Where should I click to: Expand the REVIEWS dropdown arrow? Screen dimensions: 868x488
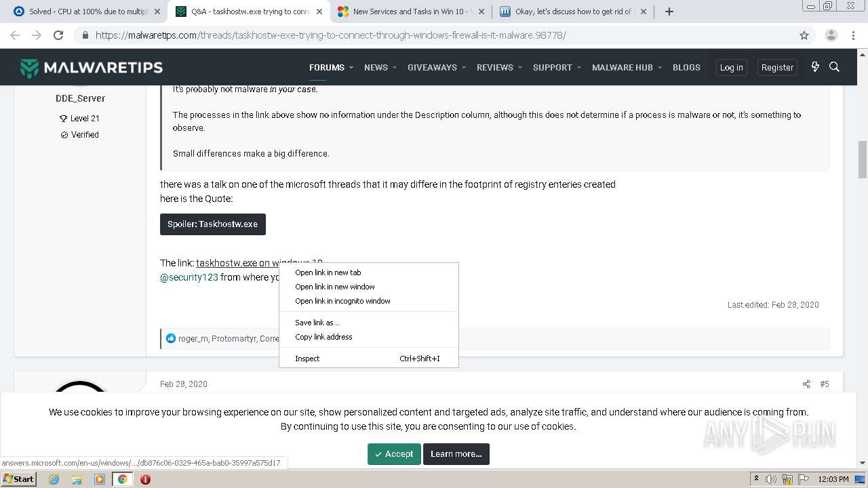[520, 68]
